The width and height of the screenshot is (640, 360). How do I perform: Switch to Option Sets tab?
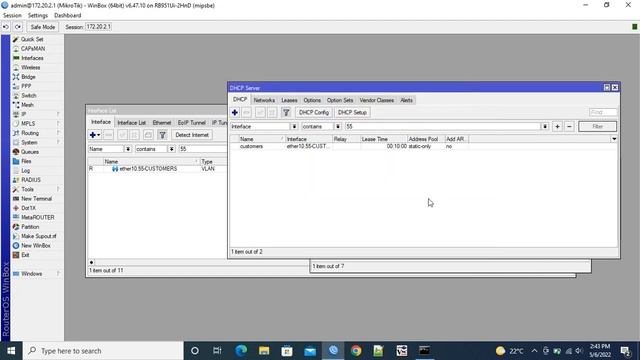click(340, 100)
